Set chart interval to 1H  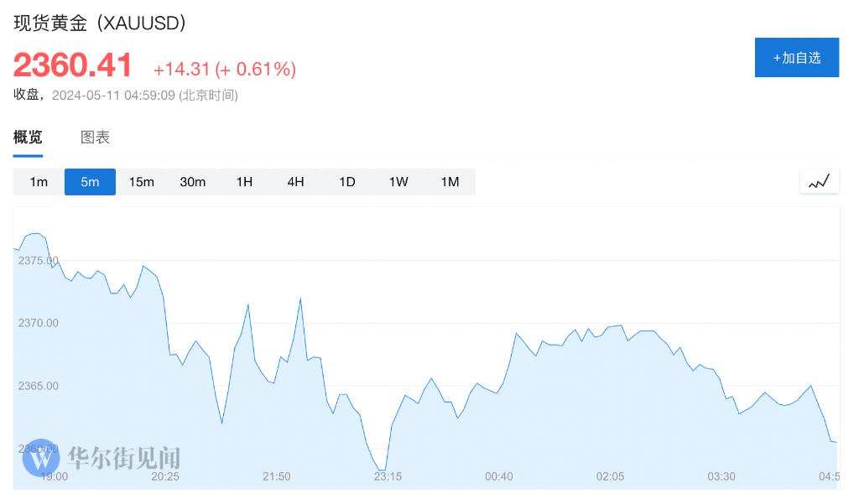tap(244, 182)
